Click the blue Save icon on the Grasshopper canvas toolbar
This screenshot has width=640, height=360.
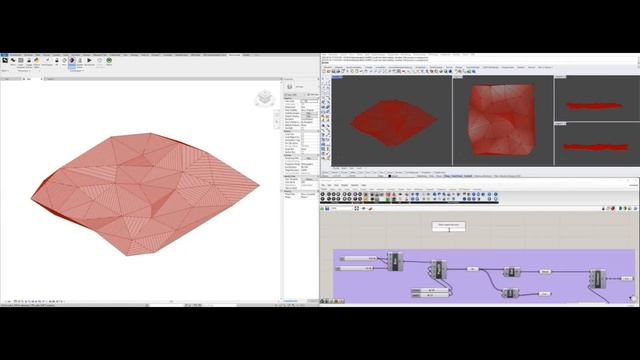327,209
